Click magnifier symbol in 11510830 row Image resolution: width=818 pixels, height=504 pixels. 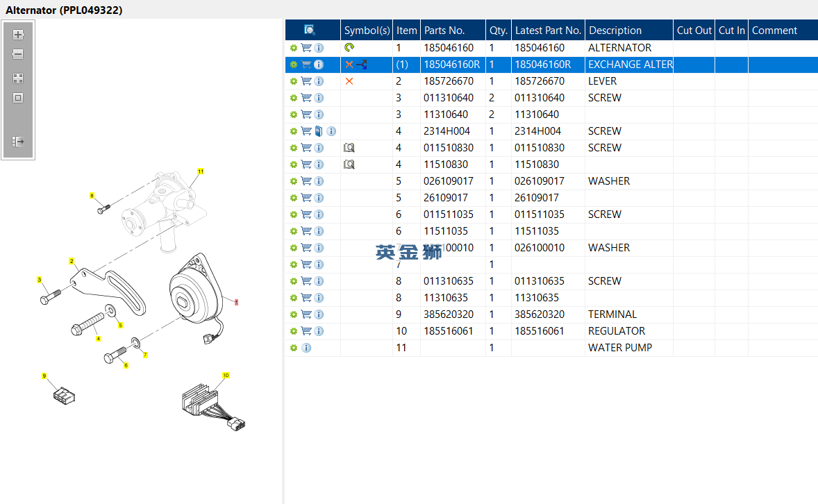(349, 165)
